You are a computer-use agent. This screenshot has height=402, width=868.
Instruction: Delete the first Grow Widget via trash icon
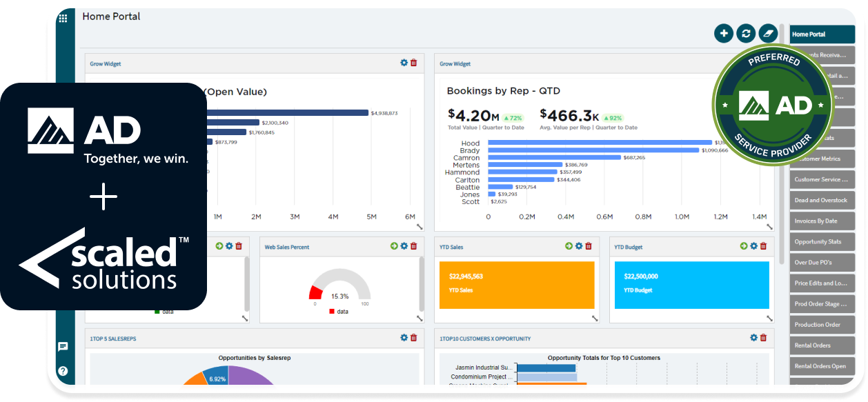[414, 63]
